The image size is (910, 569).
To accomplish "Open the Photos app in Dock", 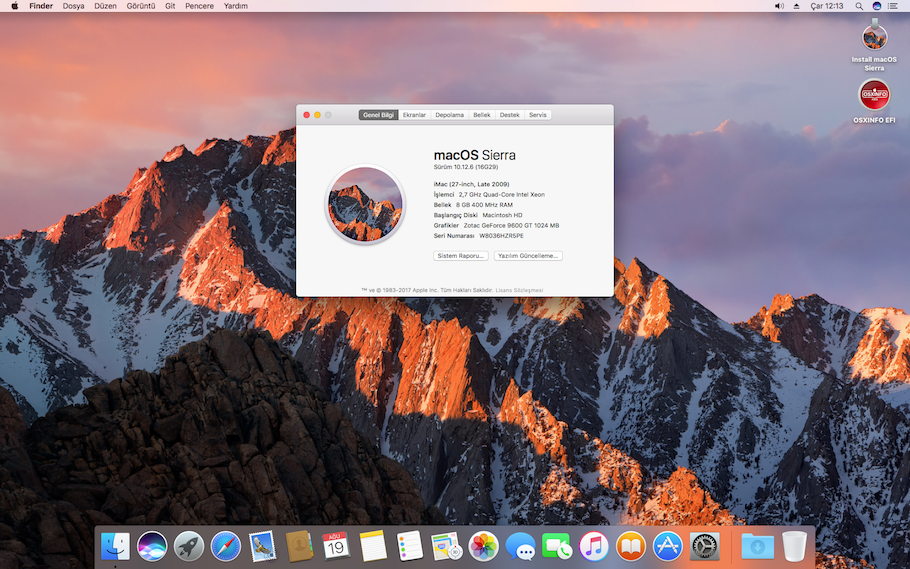I will 484,546.
